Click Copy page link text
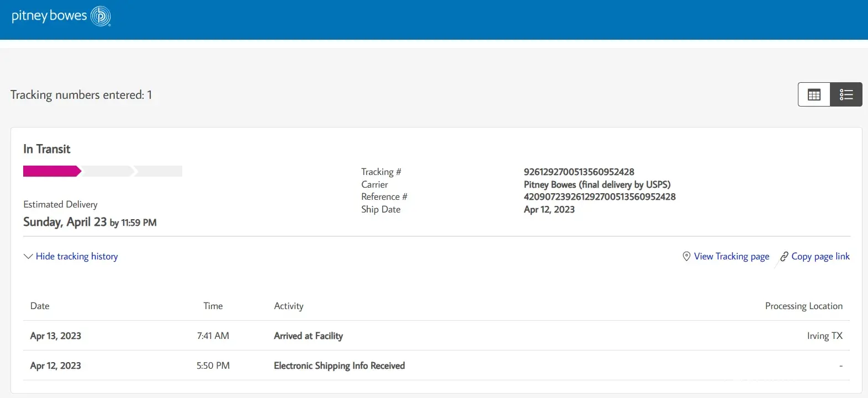Screen dimensions: 868x398 (820, 257)
